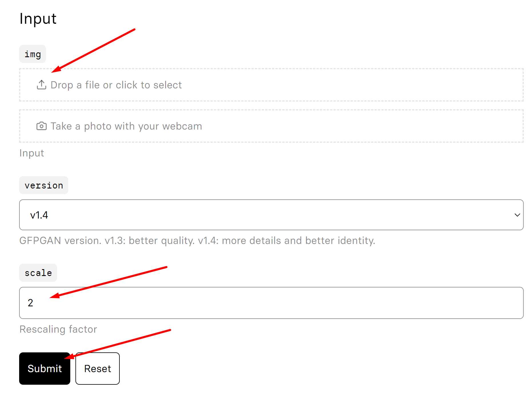Click the scale label badge

pos(38,273)
